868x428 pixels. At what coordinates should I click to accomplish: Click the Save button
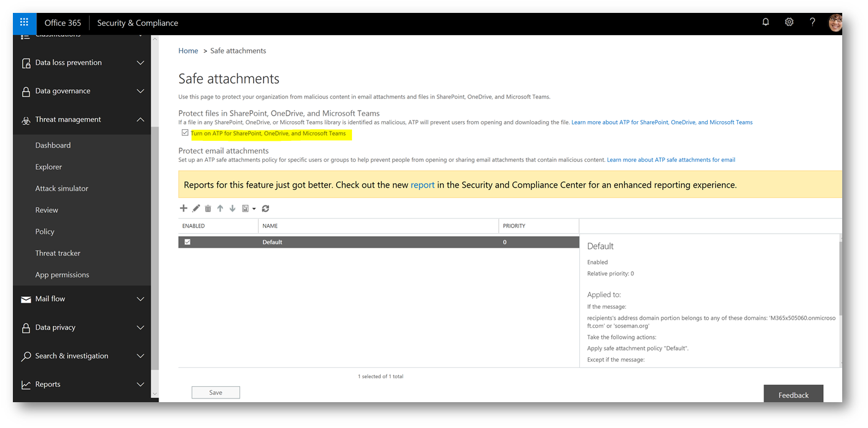216,392
